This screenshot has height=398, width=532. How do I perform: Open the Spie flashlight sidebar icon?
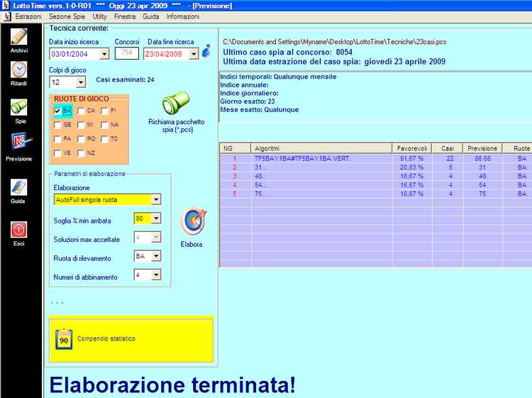coord(18,107)
